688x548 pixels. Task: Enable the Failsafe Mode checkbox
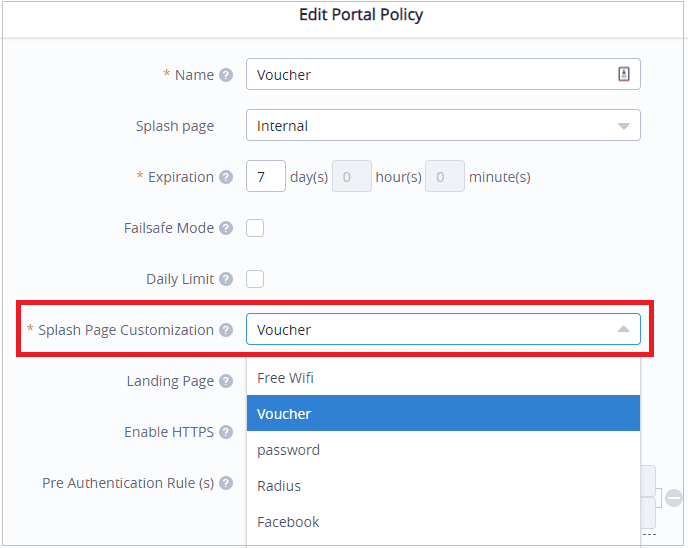255,228
